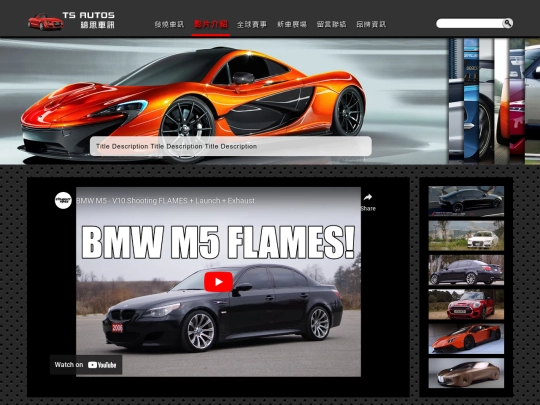The height and width of the screenshot is (405, 540).
Task: Select the bronze concept car thumbnail
Action: (x=466, y=373)
